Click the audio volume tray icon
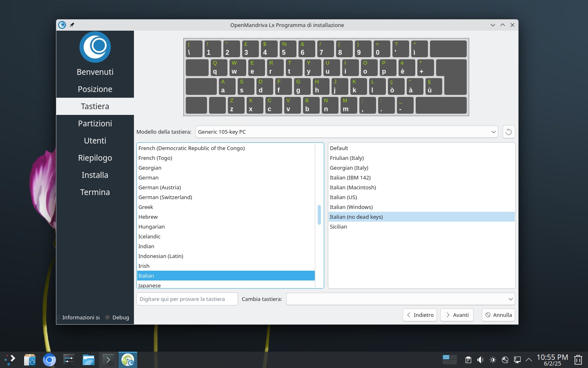 click(x=480, y=360)
